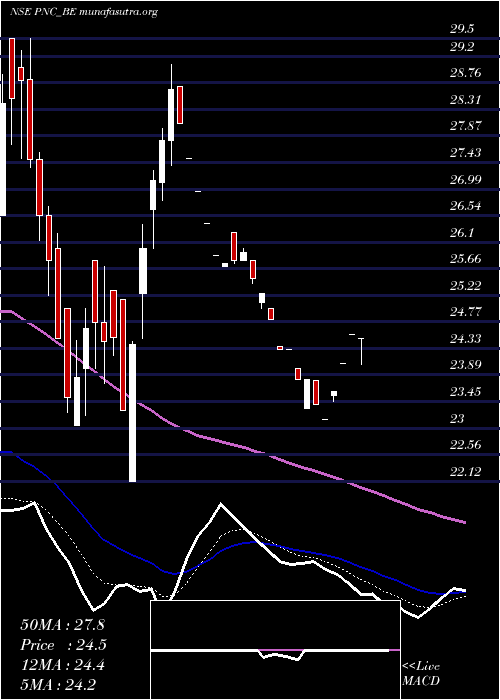Click the tall white candle reaching 22.12
This screenshot has width=500, height=700.
click(132, 413)
